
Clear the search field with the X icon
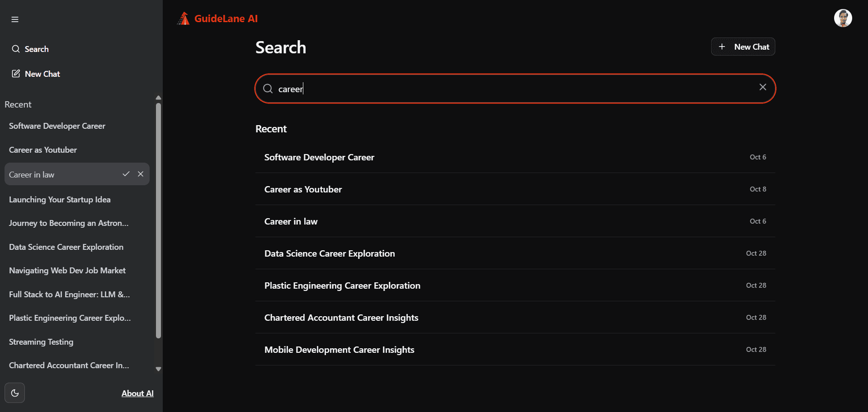pyautogui.click(x=763, y=87)
